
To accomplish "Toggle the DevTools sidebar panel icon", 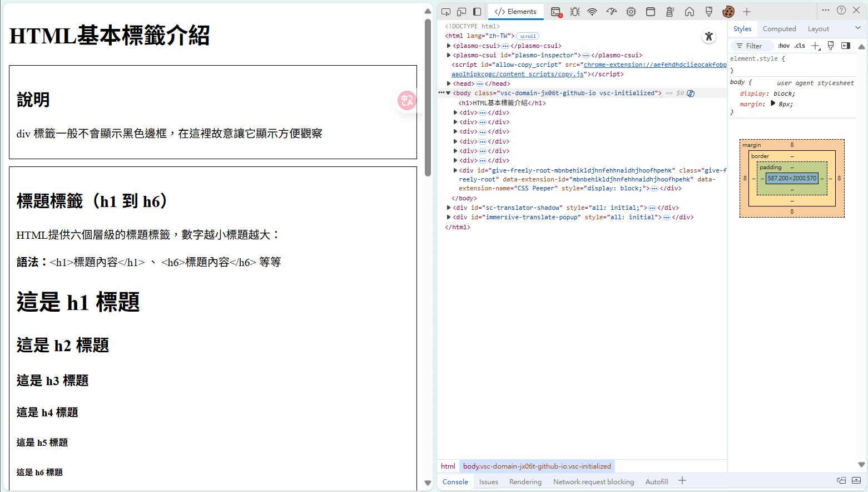I will [x=477, y=12].
